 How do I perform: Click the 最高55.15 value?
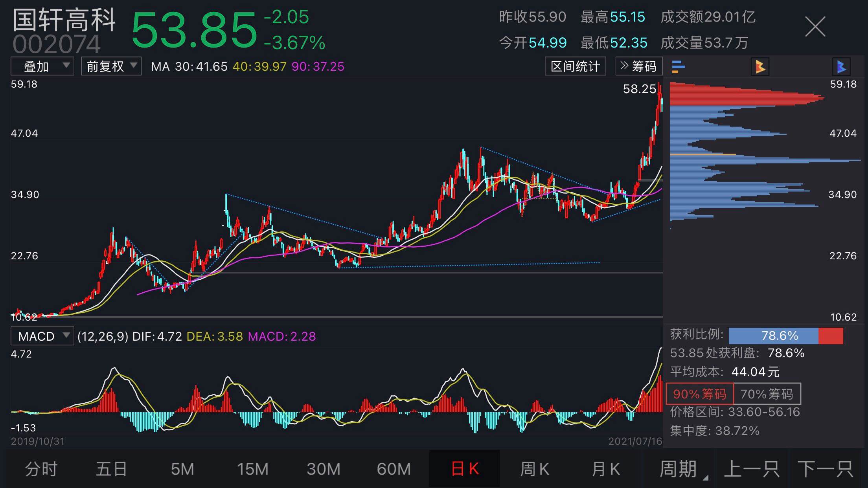click(613, 17)
